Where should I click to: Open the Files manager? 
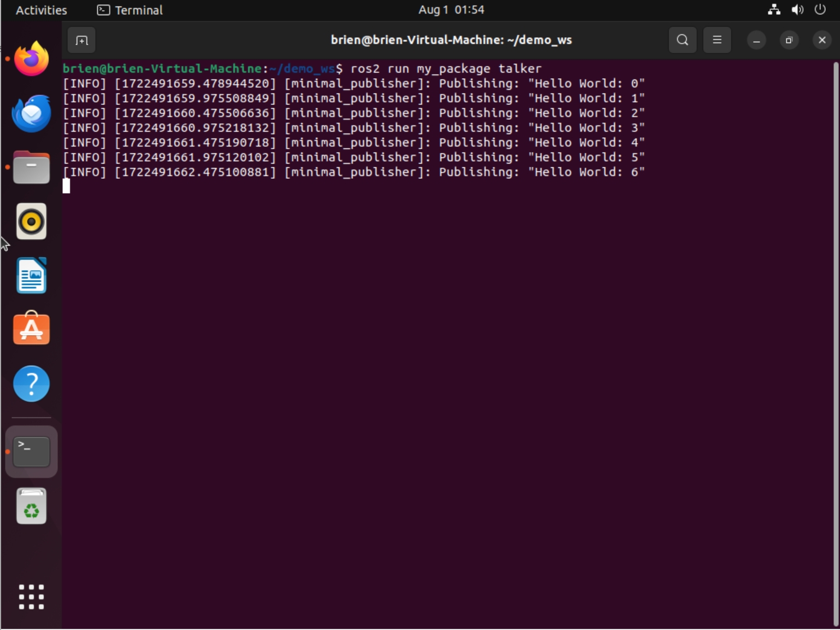coord(31,167)
